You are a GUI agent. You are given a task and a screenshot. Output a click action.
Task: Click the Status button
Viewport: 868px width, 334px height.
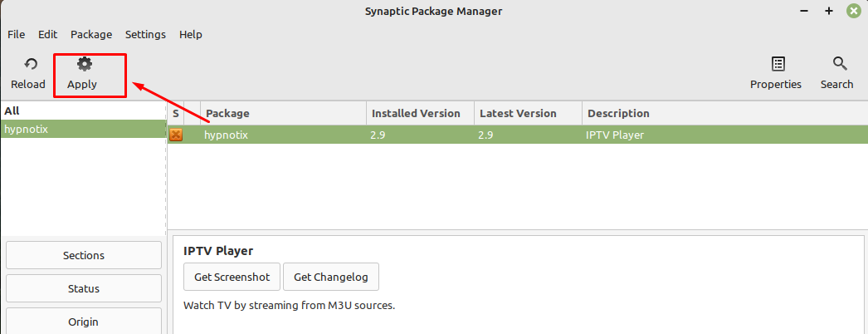pos(84,288)
